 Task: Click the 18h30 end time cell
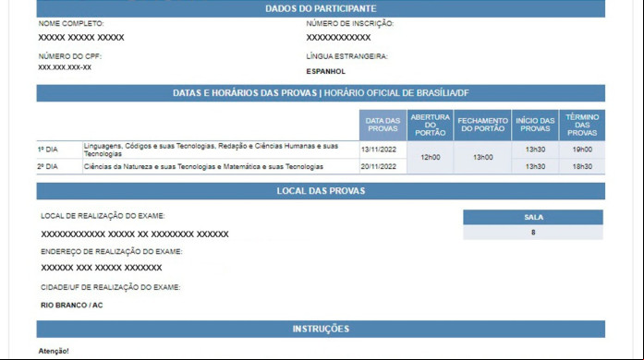[x=582, y=167]
